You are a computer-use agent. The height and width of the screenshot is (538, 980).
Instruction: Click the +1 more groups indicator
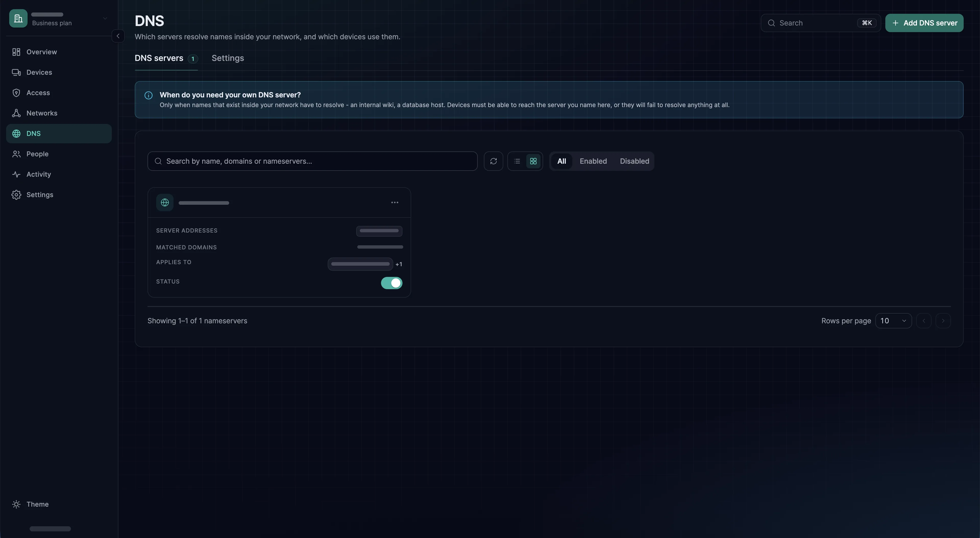399,264
